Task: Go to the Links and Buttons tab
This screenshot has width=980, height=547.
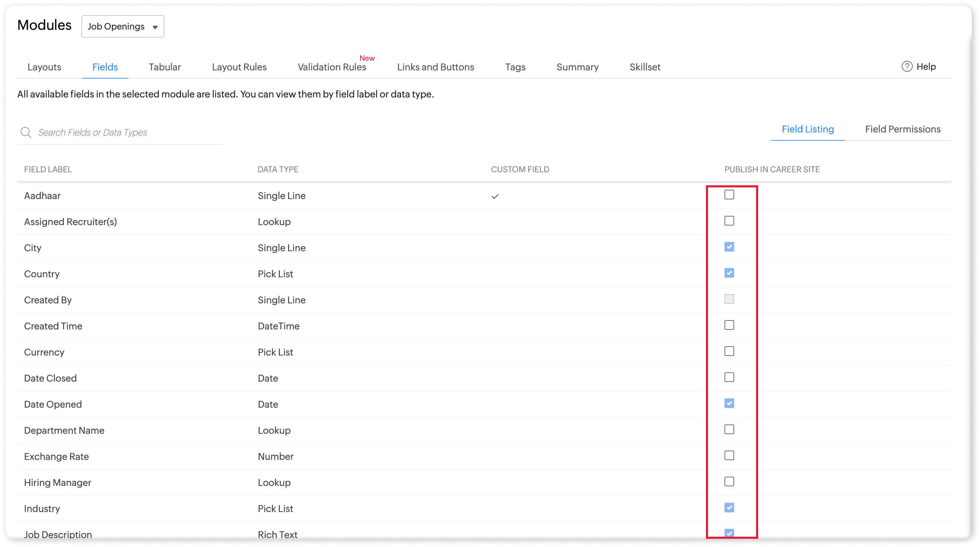Action: (x=435, y=67)
